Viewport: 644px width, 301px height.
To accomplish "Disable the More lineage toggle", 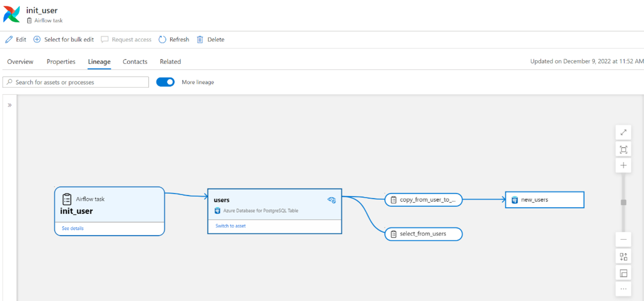I will pos(165,82).
